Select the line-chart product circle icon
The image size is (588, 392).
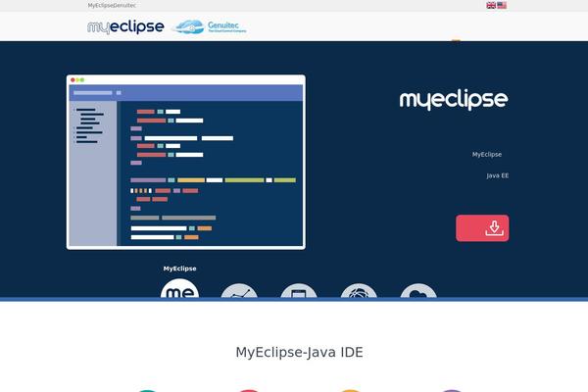[x=239, y=290]
